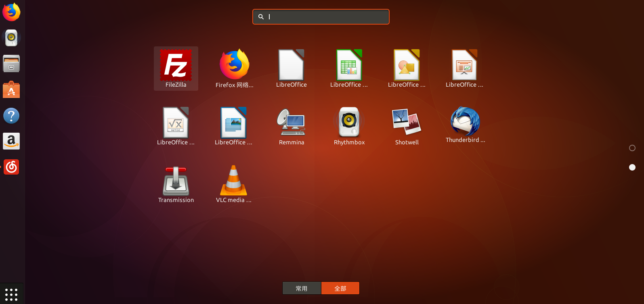Focus the application search field

(321, 17)
